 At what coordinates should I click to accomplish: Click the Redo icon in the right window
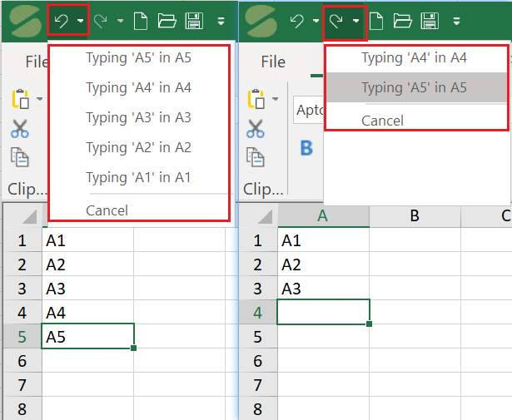(336, 21)
